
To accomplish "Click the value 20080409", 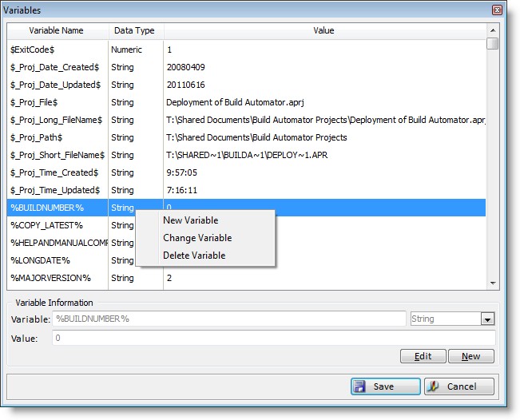I will click(x=185, y=67).
